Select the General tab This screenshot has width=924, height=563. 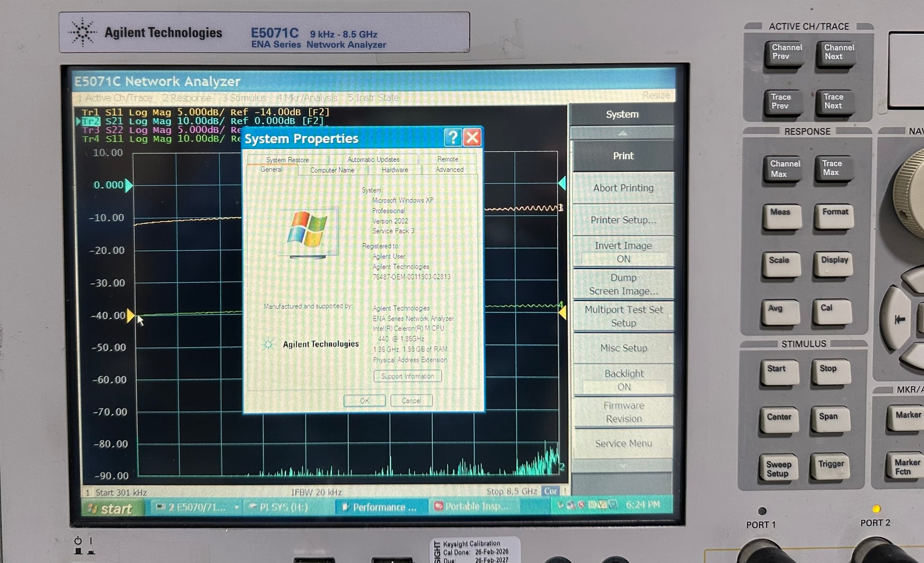click(272, 170)
